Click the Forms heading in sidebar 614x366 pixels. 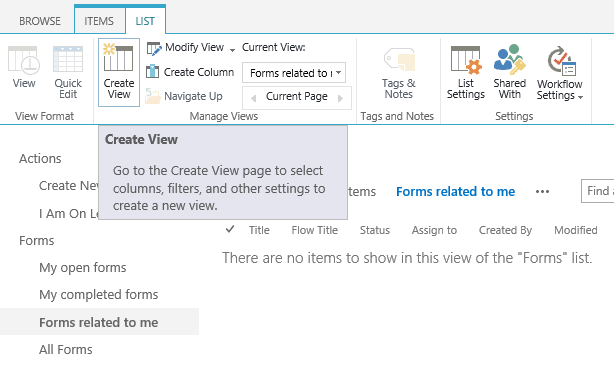tap(37, 240)
